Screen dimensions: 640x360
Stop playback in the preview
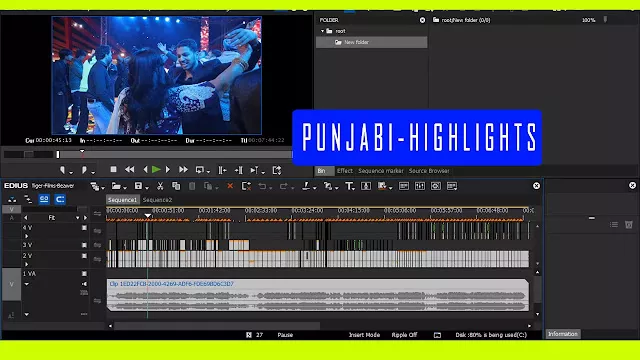point(113,169)
